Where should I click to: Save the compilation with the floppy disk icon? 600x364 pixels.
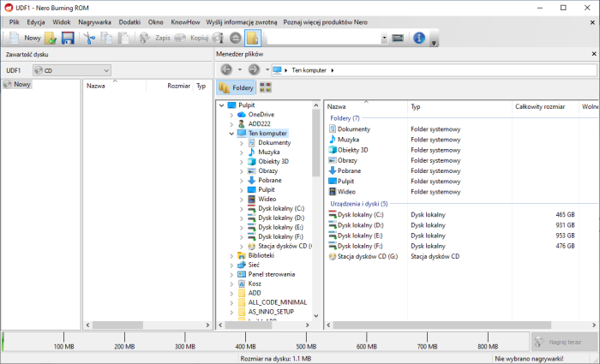(68, 38)
